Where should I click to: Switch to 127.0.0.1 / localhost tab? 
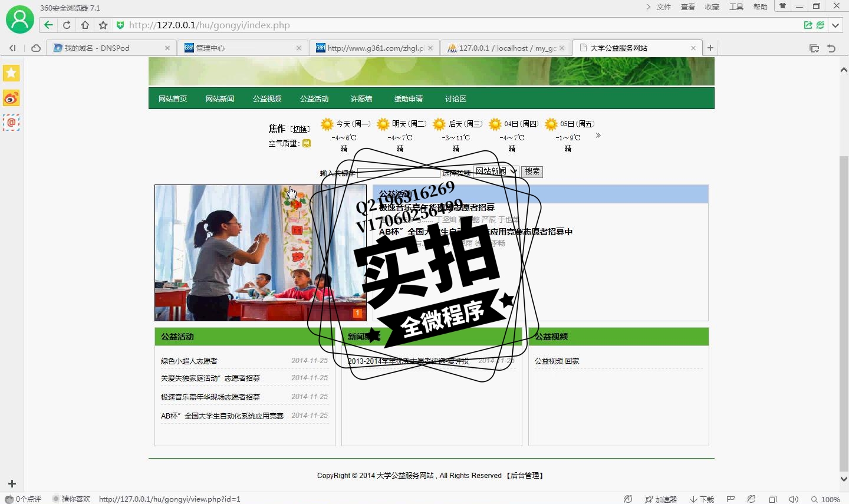coord(505,48)
